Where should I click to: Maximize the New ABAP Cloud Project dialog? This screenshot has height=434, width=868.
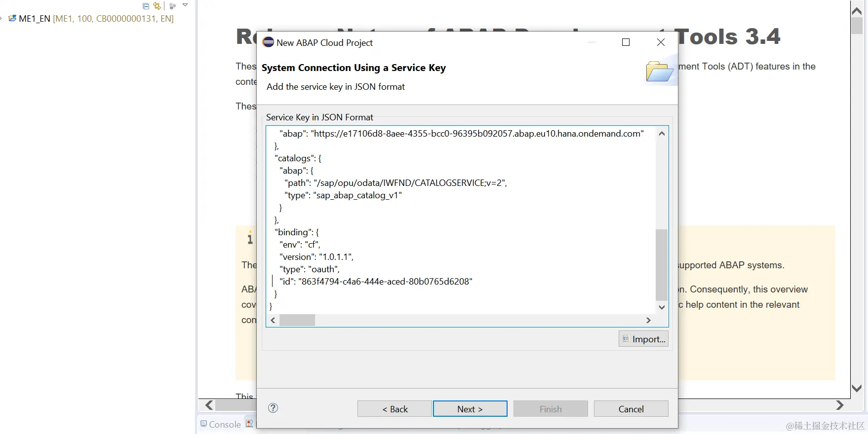pyautogui.click(x=626, y=42)
